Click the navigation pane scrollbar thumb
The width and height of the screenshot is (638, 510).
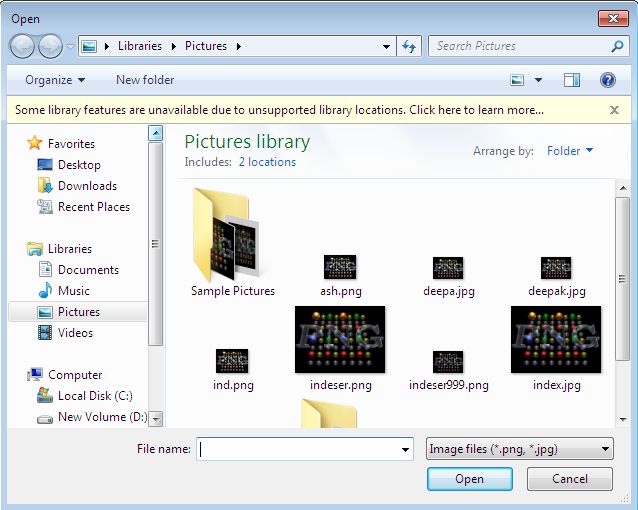pyautogui.click(x=155, y=244)
